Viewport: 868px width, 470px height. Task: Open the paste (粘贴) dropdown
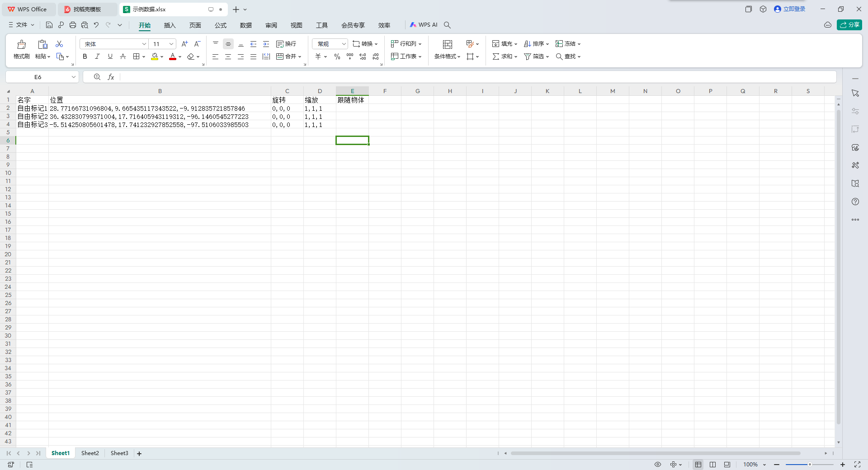[43, 56]
